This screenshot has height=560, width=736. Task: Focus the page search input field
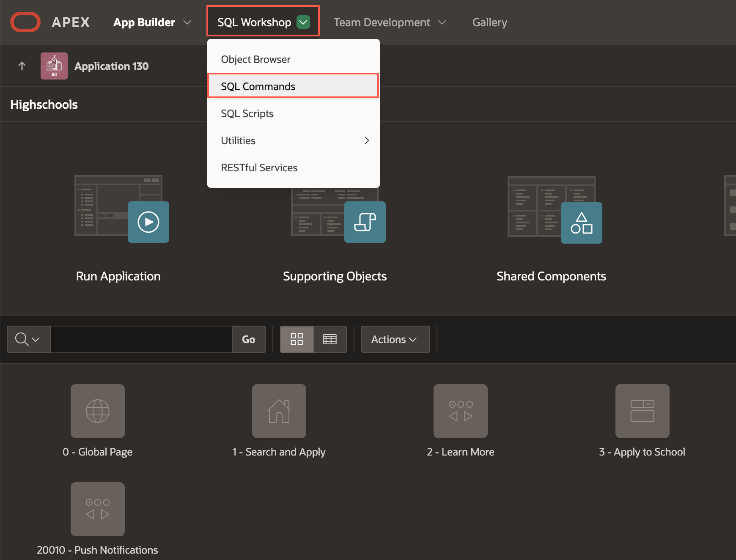141,339
